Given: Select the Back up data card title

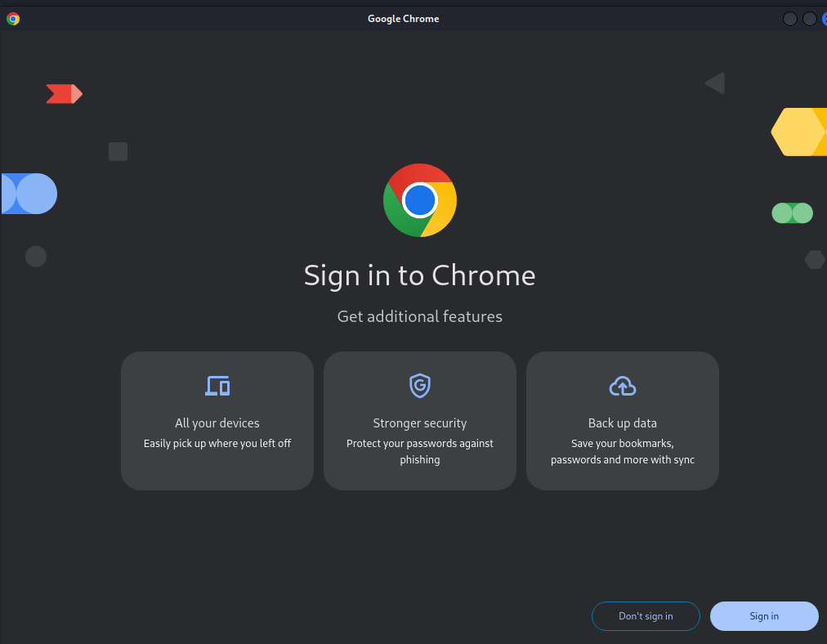Looking at the screenshot, I should click(x=623, y=423).
